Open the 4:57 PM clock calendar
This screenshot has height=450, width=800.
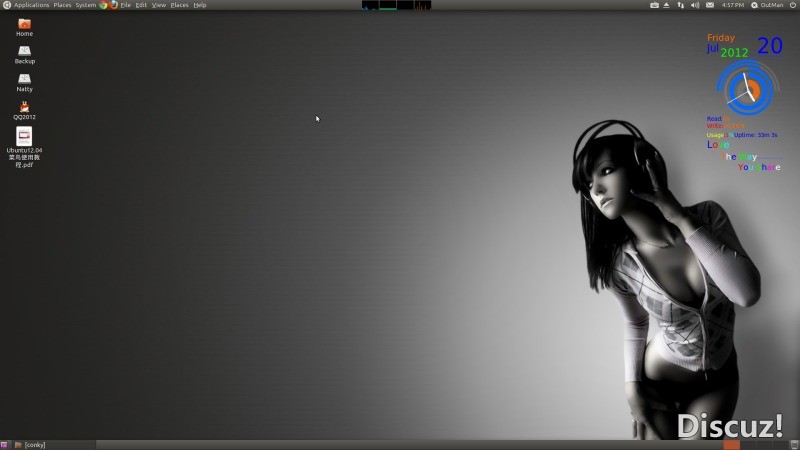tap(732, 5)
